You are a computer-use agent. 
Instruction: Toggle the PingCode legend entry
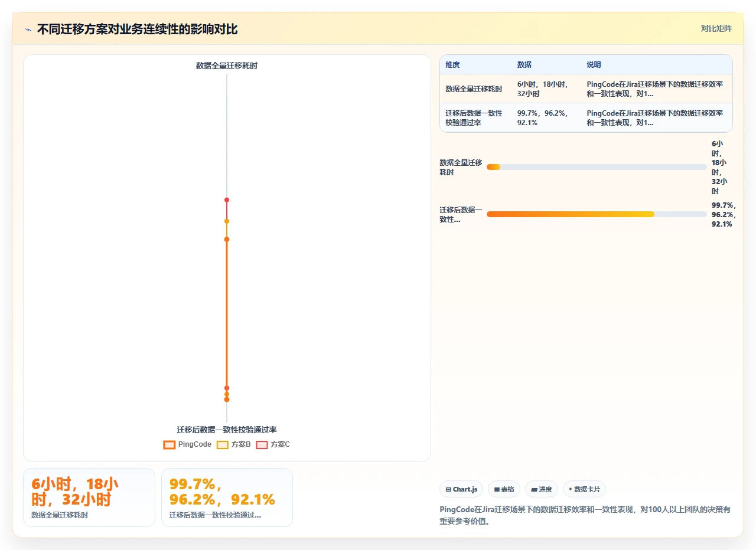tap(187, 444)
